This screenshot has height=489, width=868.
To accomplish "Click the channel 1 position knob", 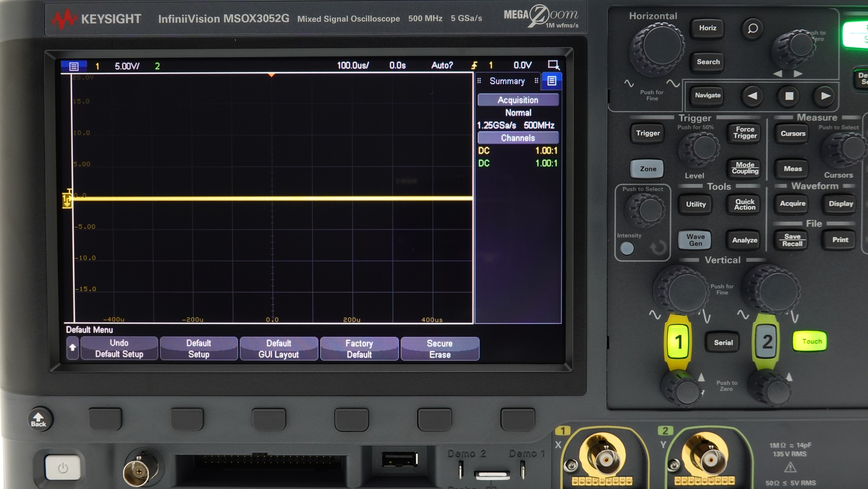I will pos(682,389).
